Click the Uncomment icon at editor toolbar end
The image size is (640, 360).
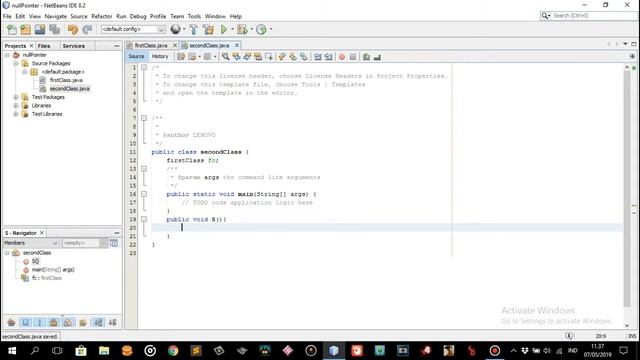tap(377, 57)
